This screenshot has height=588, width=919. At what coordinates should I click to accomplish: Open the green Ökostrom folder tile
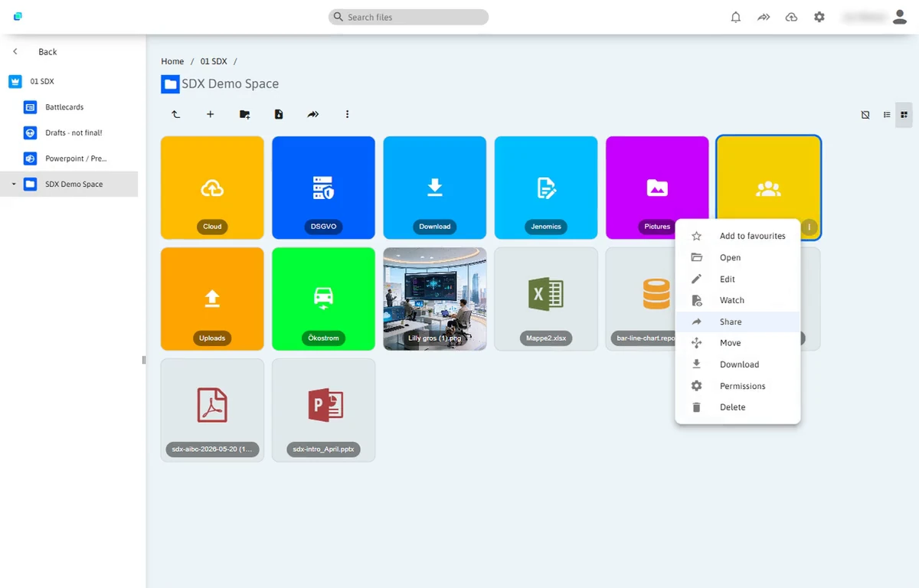323,299
